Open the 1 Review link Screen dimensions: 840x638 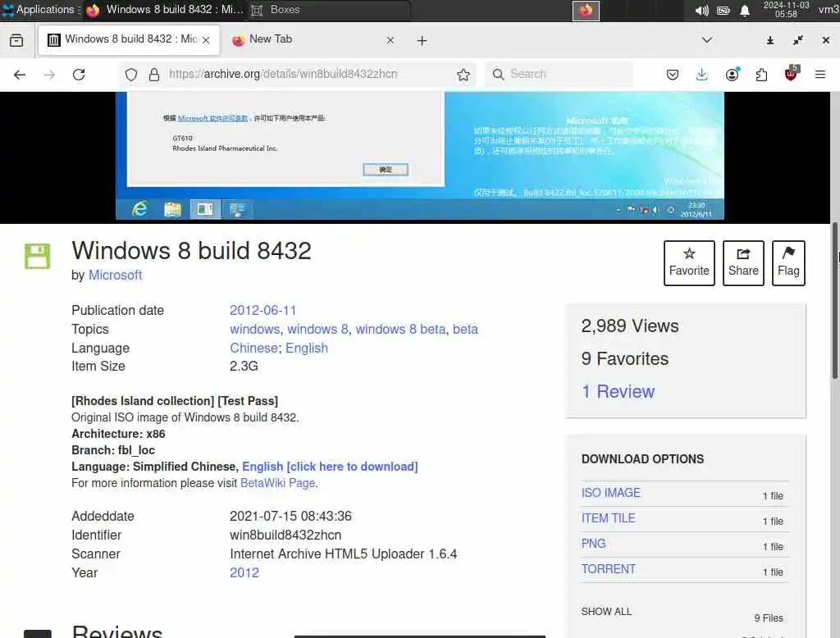(x=618, y=392)
